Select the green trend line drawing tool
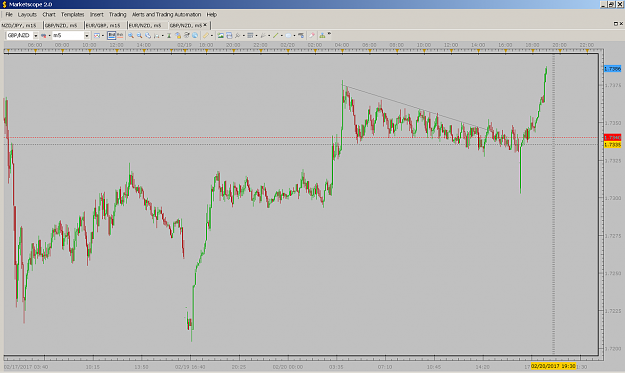The image size is (625, 373). tap(275, 35)
